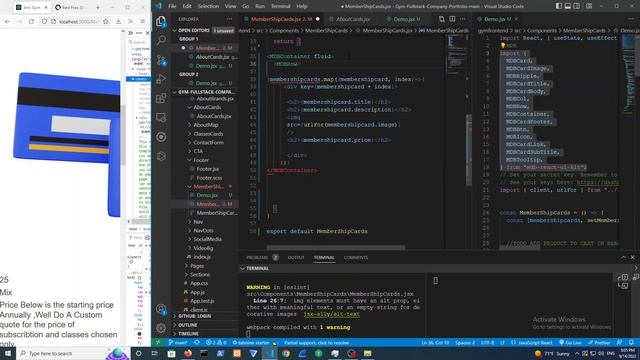Open the File menu
Screen dimensions: 640x360
coord(172,6)
